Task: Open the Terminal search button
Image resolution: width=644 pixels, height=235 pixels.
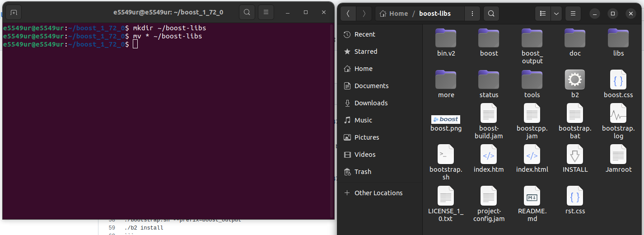Action: pos(247,12)
